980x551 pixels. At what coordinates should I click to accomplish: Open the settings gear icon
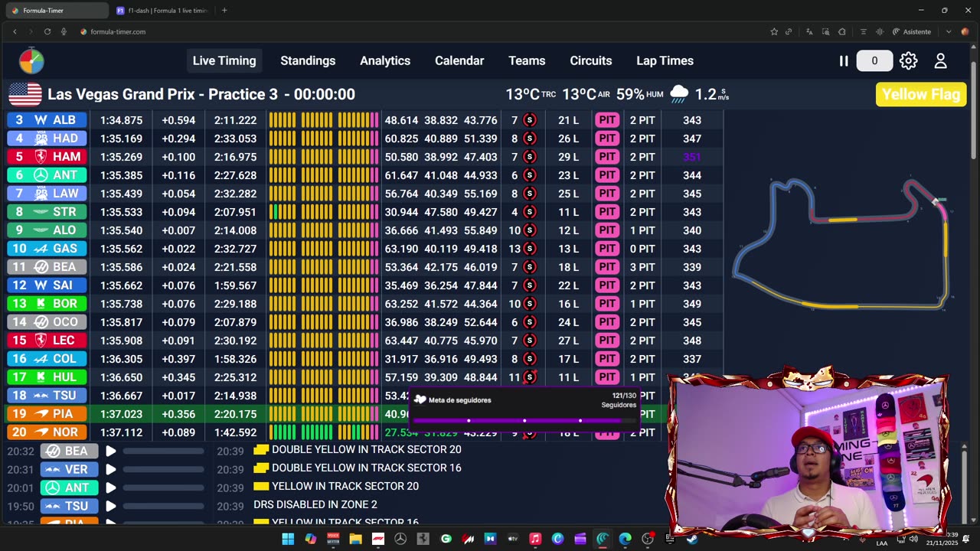click(x=908, y=61)
